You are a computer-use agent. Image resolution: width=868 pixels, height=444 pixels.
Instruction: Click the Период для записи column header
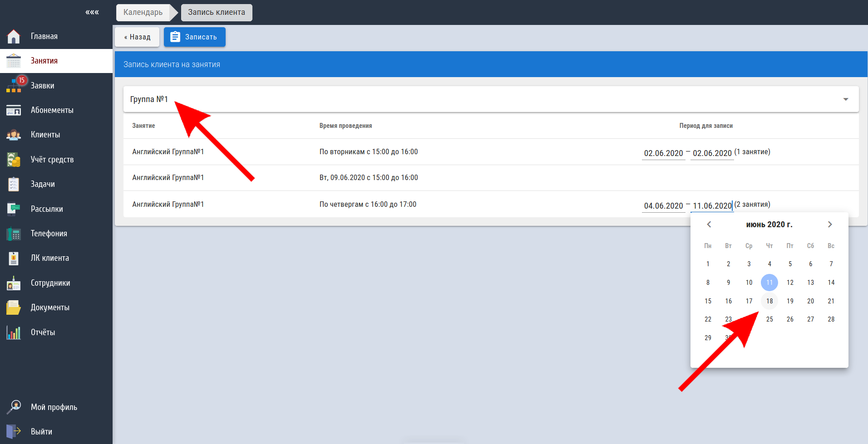tap(706, 126)
